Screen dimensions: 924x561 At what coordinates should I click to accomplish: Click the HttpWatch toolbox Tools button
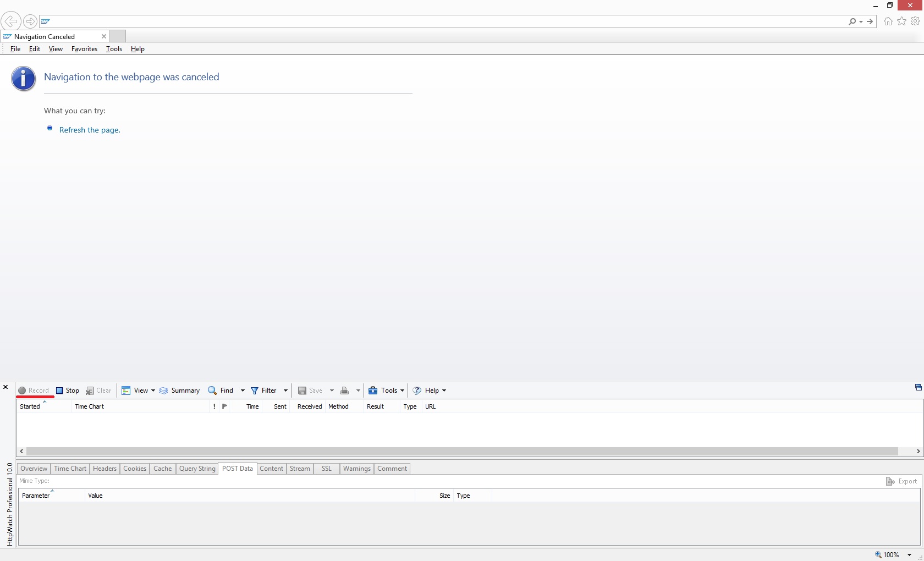point(386,391)
